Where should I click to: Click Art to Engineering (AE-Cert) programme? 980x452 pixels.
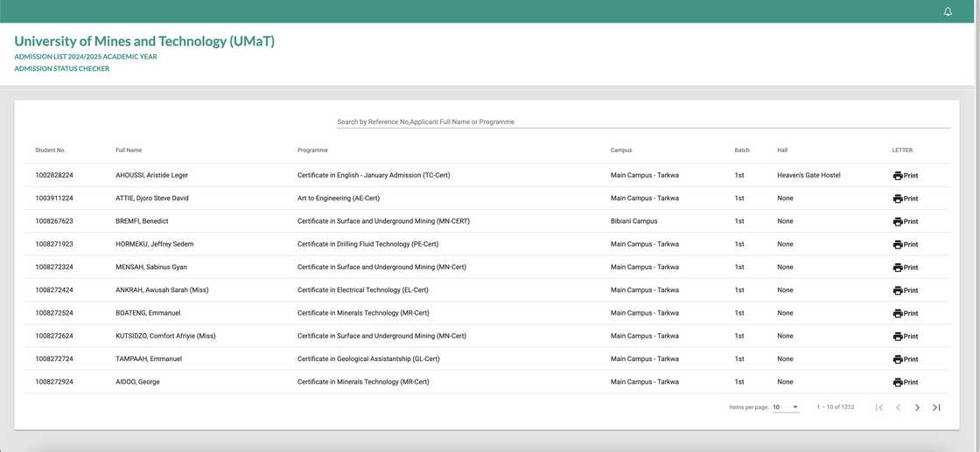pyautogui.click(x=339, y=198)
